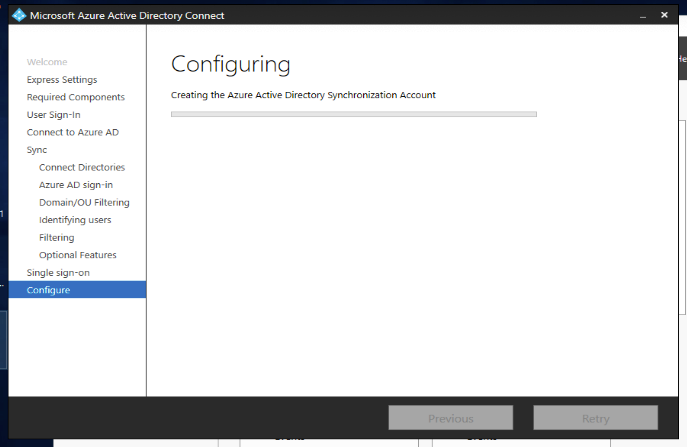Close the Azure AD Connect window
Screen dimensions: 687x447
[664, 15]
